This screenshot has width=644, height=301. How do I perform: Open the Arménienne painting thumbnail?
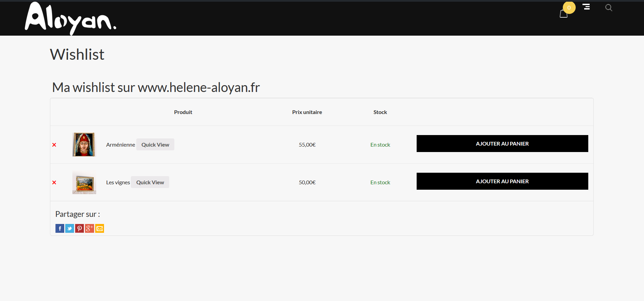(84, 145)
